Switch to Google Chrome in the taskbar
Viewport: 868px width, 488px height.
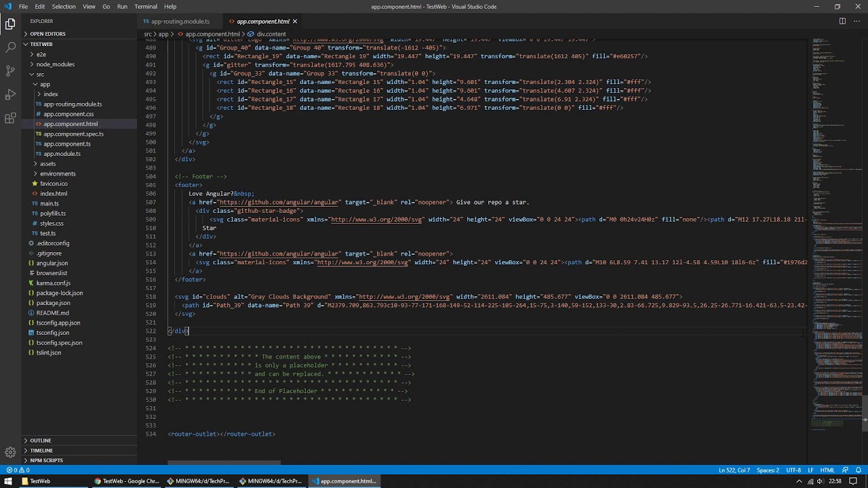pos(127,481)
